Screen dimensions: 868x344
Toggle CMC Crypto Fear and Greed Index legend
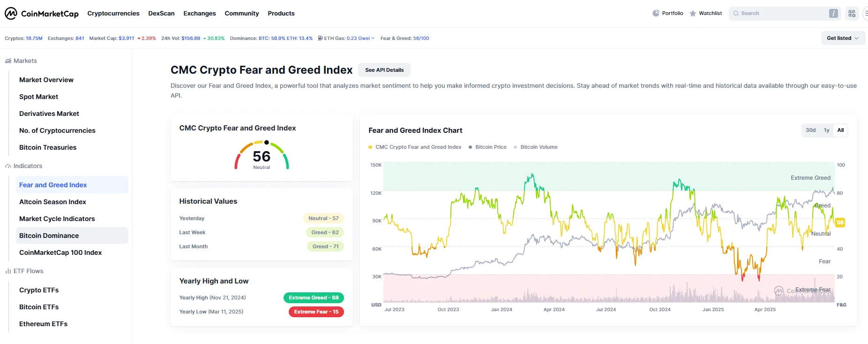415,147
